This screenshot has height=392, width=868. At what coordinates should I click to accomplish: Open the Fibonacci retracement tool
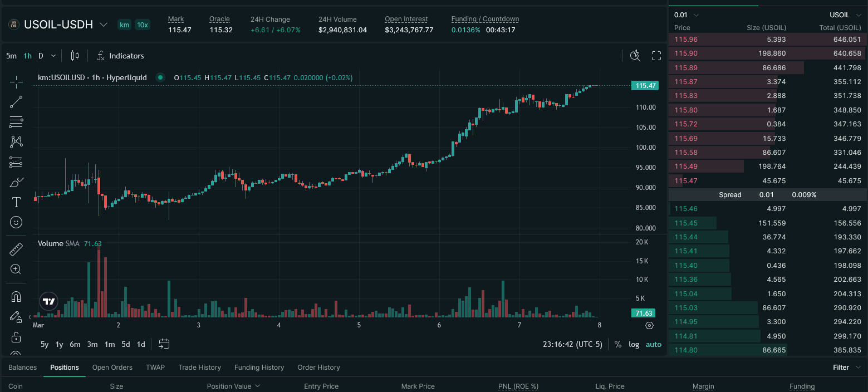[x=16, y=122]
